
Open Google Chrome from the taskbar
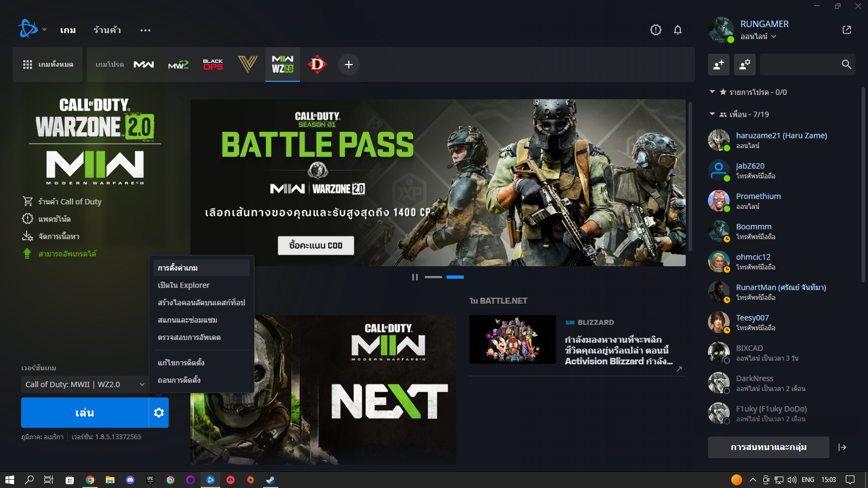[90, 480]
